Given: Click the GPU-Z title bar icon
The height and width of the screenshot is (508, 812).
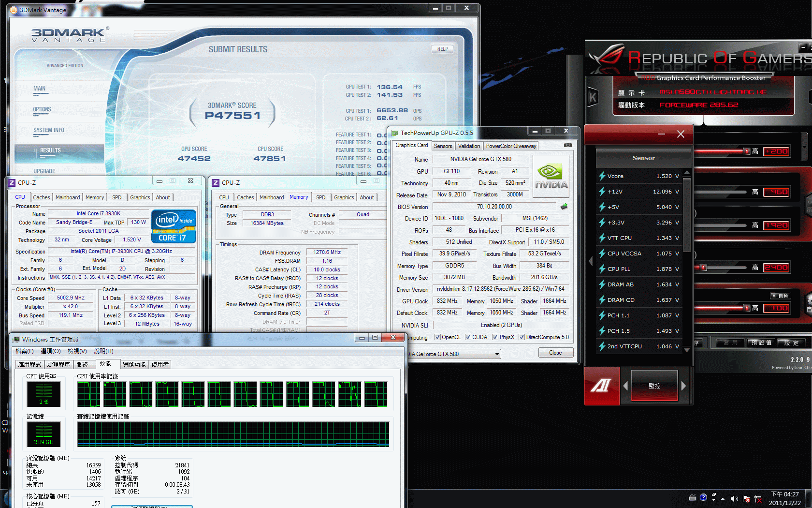Looking at the screenshot, I should click(x=395, y=133).
